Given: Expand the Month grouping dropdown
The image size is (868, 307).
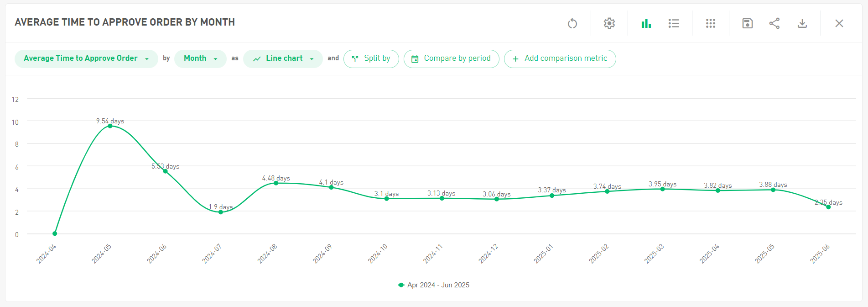Looking at the screenshot, I should (x=200, y=58).
